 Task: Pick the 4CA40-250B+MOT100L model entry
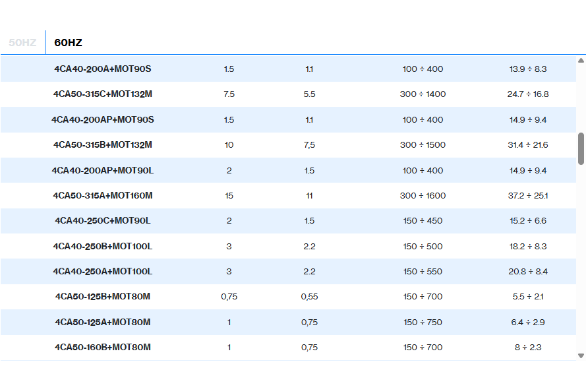pos(102,247)
